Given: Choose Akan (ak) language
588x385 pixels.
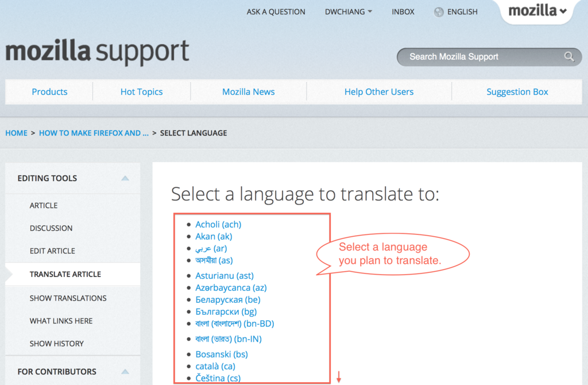Looking at the screenshot, I should [x=214, y=236].
